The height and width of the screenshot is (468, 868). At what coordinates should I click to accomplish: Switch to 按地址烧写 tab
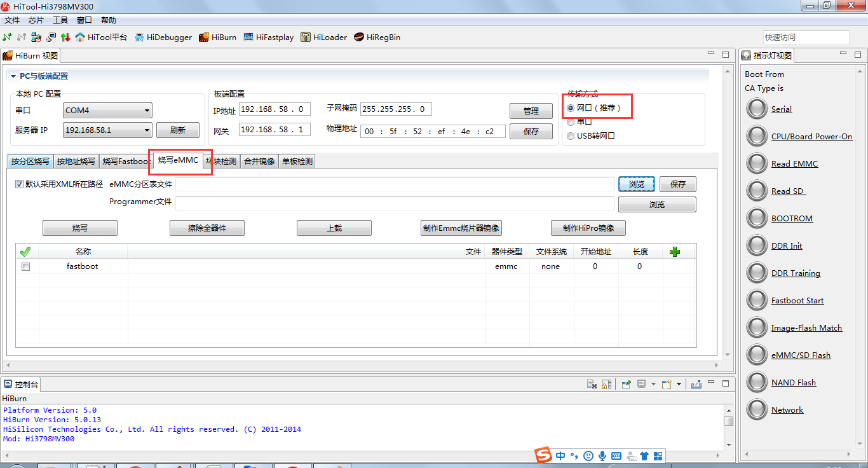pos(76,162)
